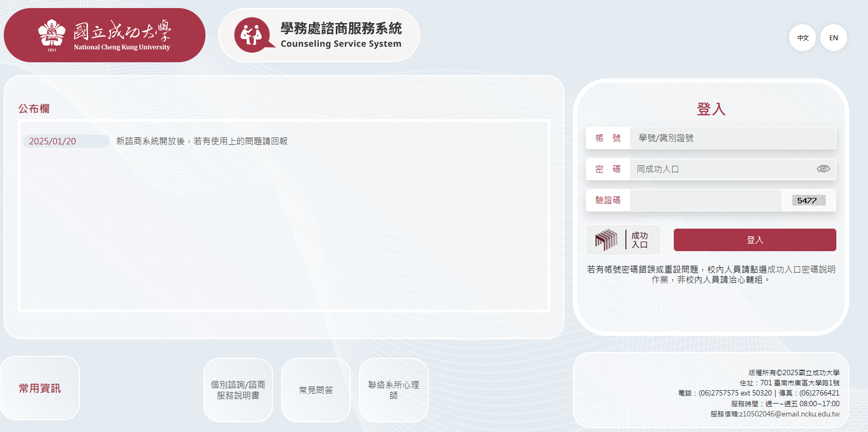The image size is (868, 432).
Task: Open 個別諮詢/諮商服務說明書 link
Action: (x=238, y=390)
